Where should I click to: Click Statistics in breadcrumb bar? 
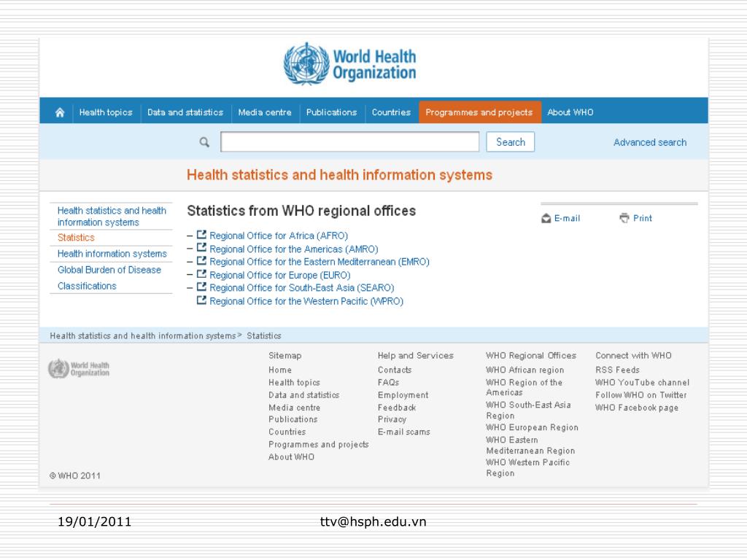tap(264, 335)
